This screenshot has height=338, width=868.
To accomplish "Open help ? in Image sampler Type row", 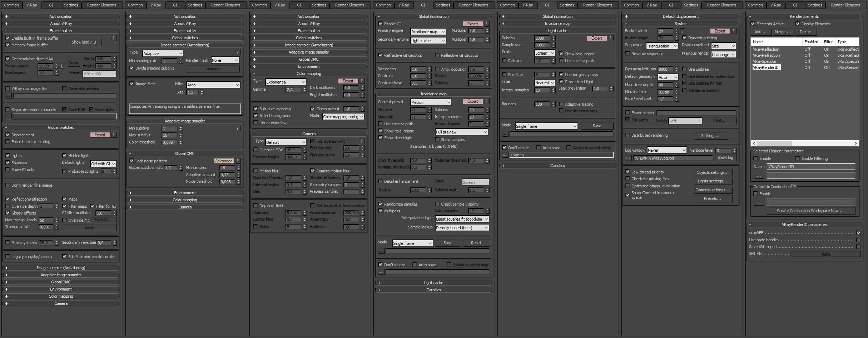I will (238, 52).
